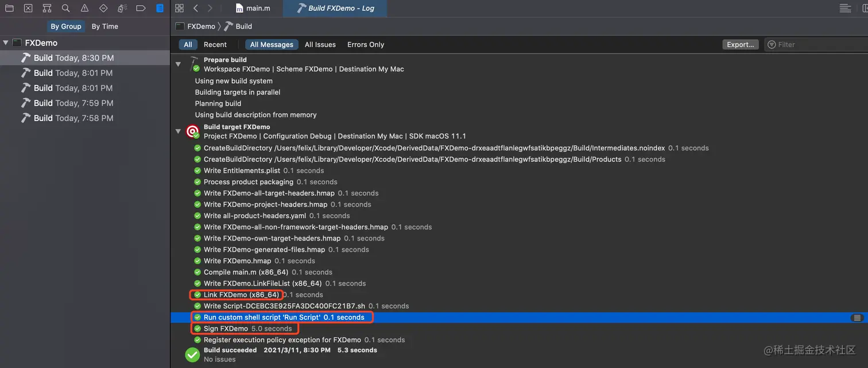
Task: Open the Test navigator diamond icon
Action: (103, 8)
